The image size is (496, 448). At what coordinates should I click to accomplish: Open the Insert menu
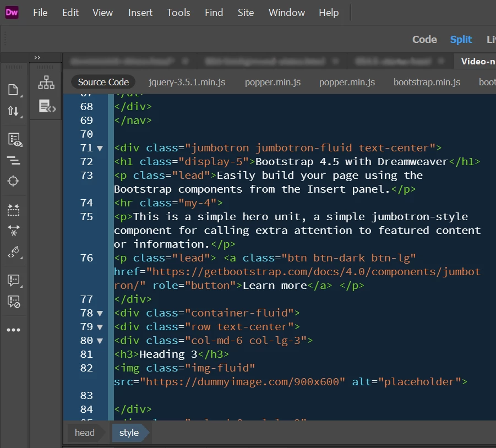(x=140, y=13)
